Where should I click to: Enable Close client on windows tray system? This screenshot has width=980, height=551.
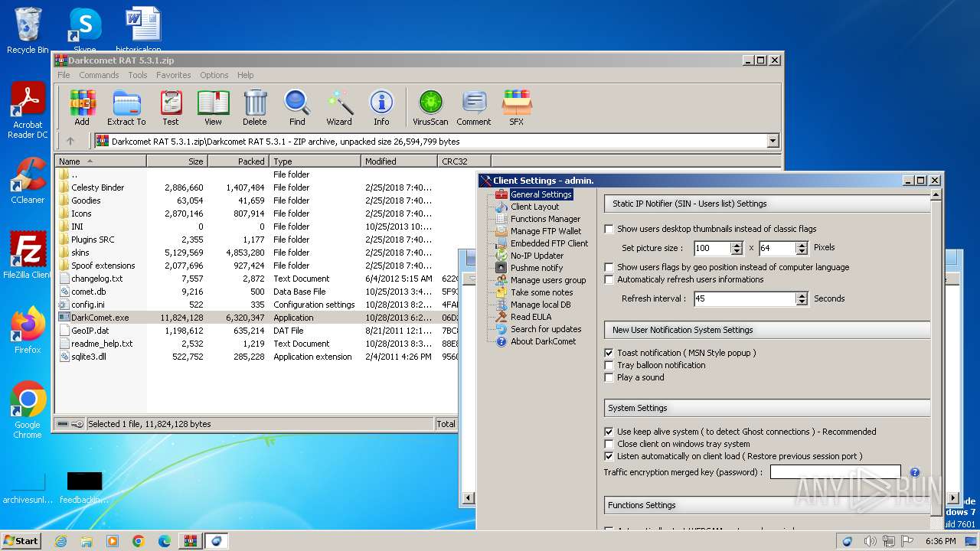click(x=609, y=444)
